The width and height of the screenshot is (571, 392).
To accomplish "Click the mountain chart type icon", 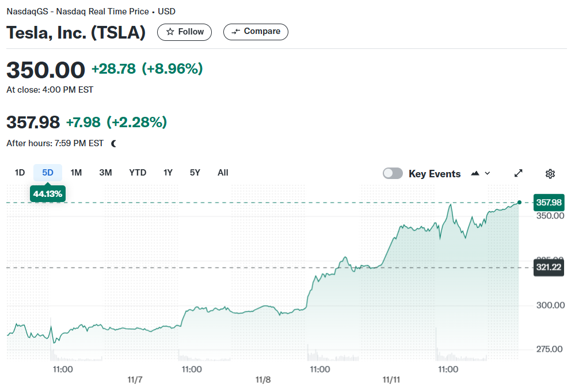I will coord(475,173).
